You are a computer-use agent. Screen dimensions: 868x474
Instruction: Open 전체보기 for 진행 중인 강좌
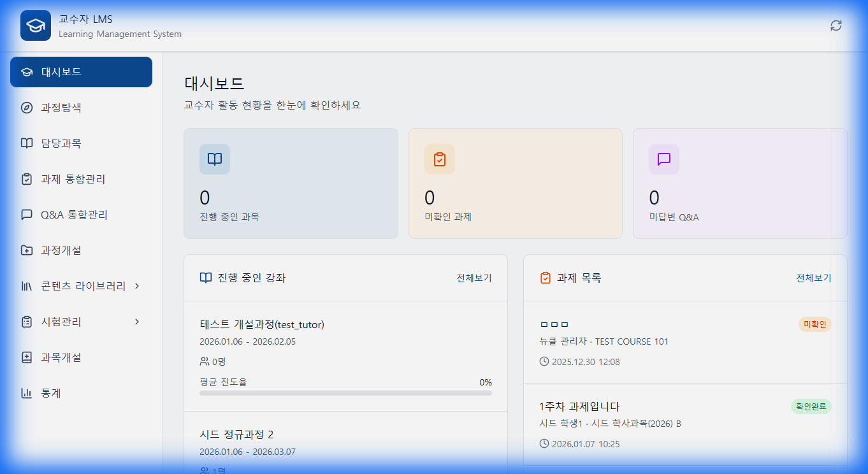pyautogui.click(x=474, y=277)
